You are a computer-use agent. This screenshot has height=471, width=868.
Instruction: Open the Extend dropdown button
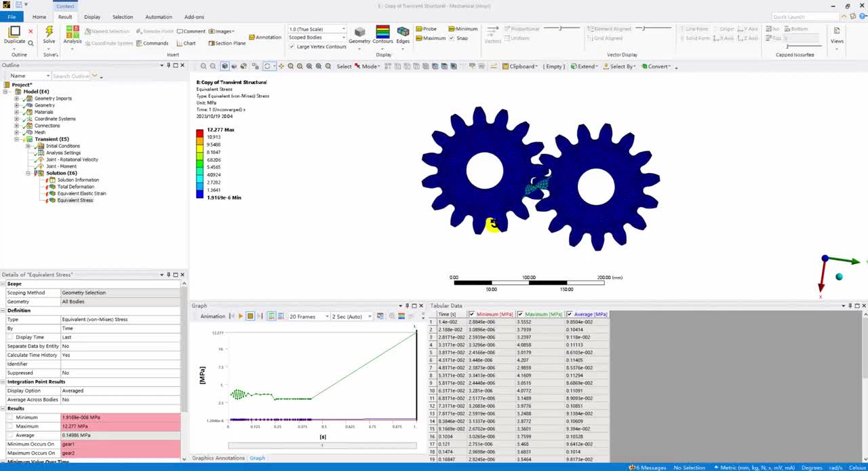[x=585, y=67]
